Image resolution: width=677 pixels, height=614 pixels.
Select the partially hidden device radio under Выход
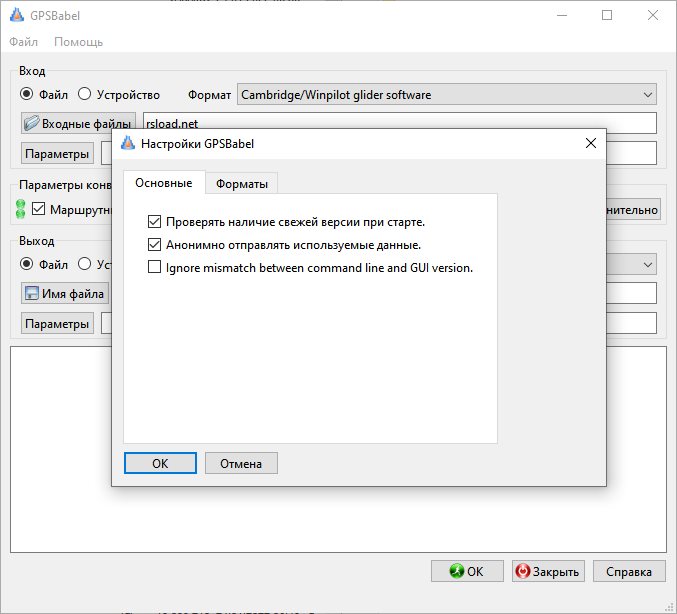[84, 263]
